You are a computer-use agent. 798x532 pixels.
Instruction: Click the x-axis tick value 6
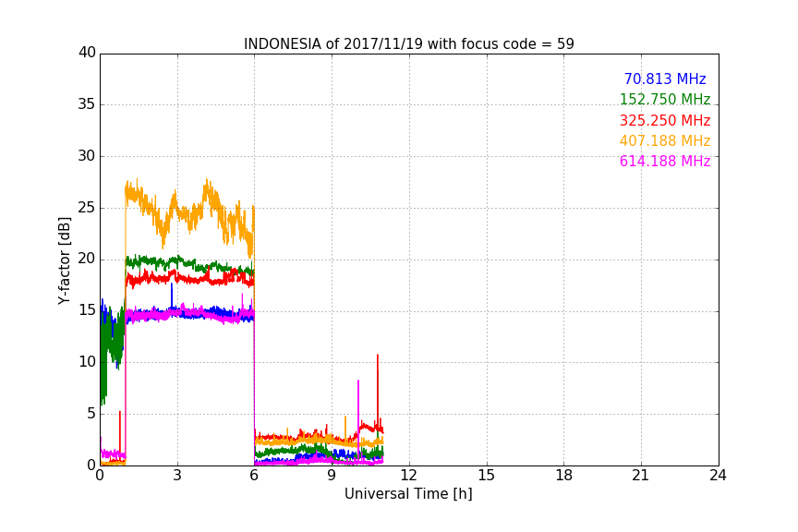(x=255, y=476)
